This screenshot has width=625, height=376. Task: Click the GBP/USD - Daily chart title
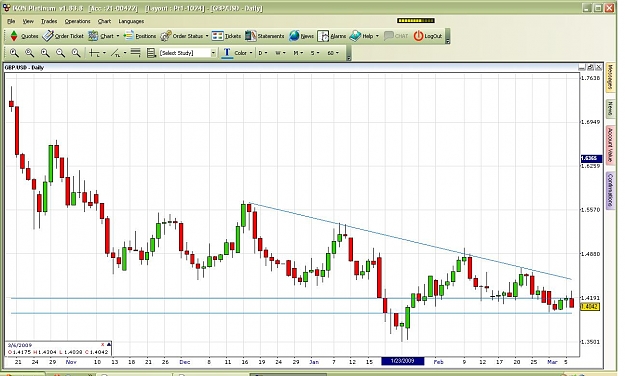click(x=24, y=67)
